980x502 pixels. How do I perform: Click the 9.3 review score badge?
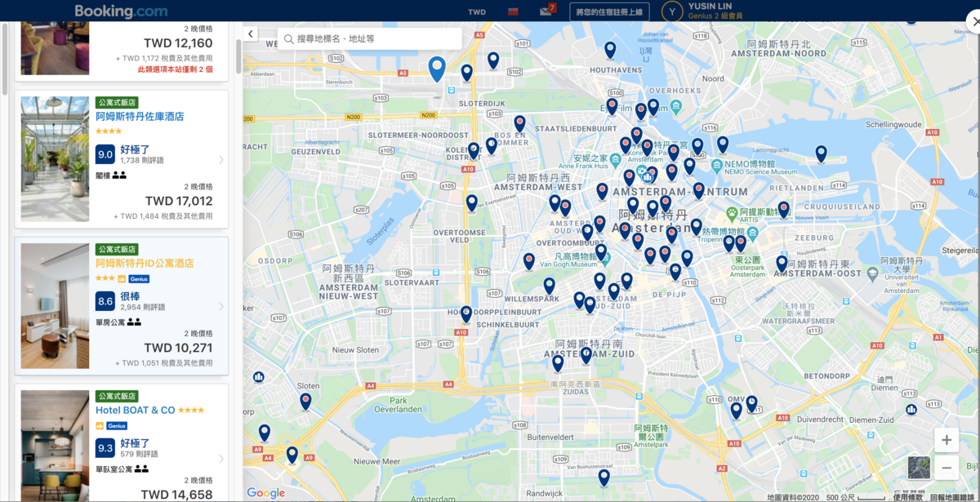[105, 447]
